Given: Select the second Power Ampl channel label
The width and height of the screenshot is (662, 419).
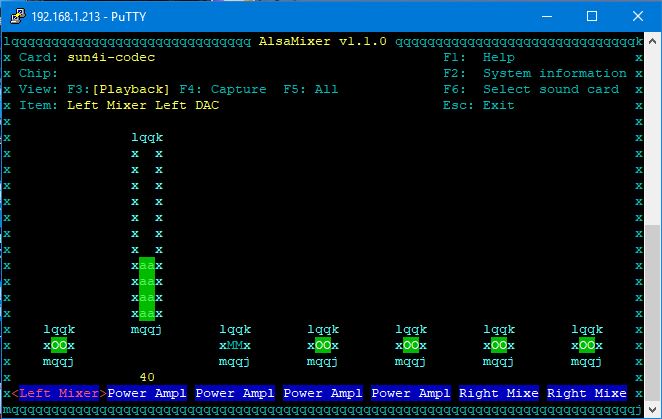Looking at the screenshot, I should click(235, 393).
